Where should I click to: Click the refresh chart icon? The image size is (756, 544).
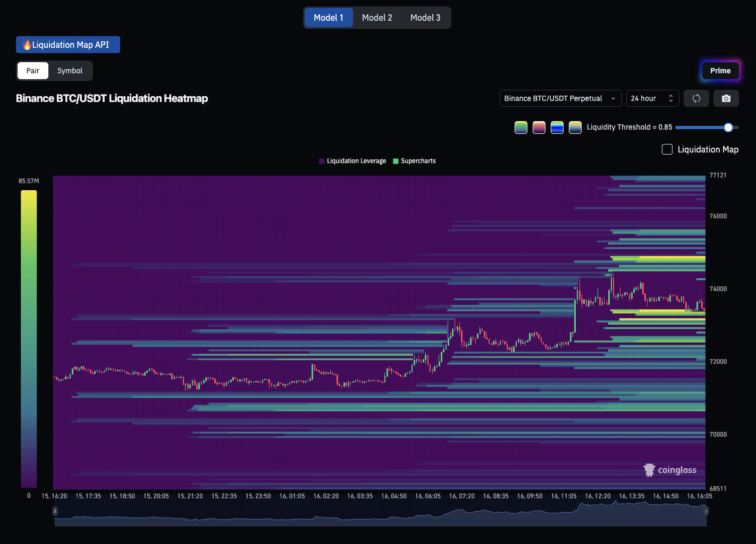[696, 98]
